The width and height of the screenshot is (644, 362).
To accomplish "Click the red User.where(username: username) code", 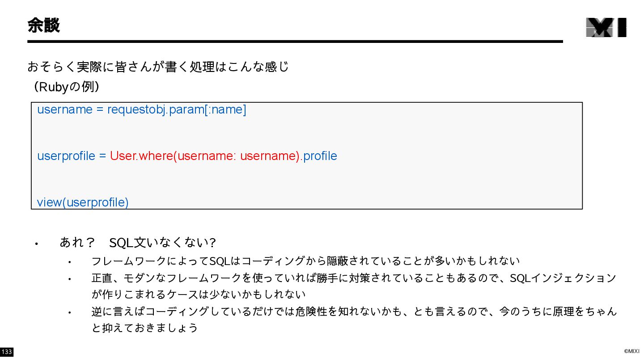I will 205,156.
